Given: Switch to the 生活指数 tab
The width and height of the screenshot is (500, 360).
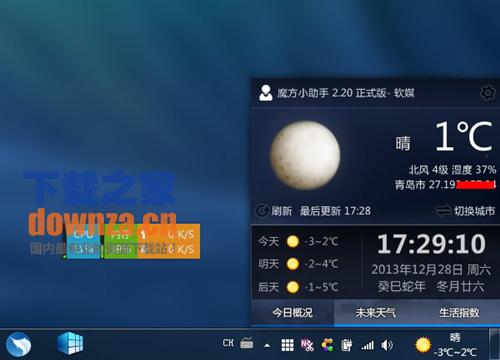Looking at the screenshot, I should (459, 312).
